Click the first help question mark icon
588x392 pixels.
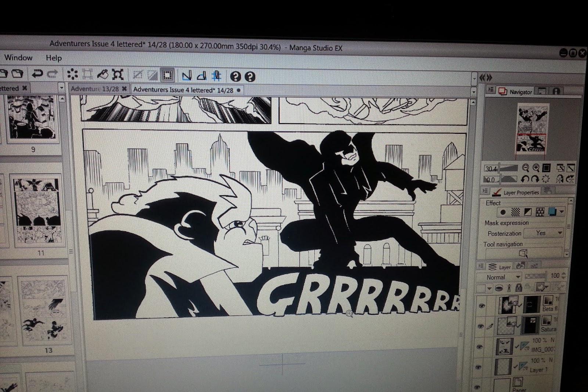(236, 76)
